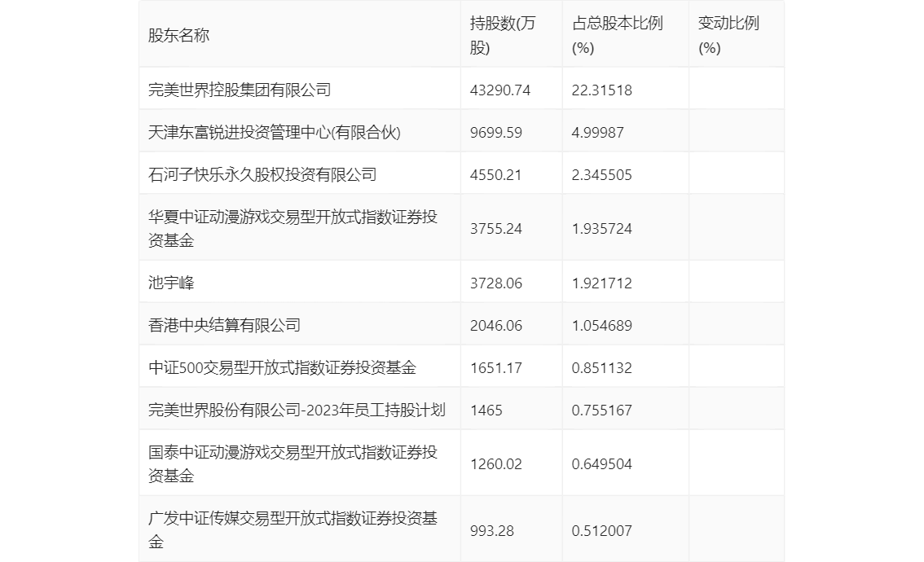The image size is (924, 562).
Task: Select the value 2046.06
Action: (495, 326)
